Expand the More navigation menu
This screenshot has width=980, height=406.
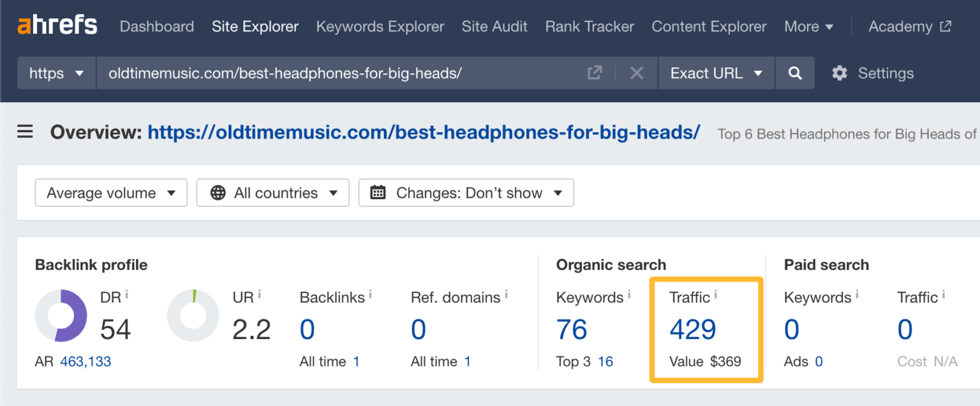(808, 27)
